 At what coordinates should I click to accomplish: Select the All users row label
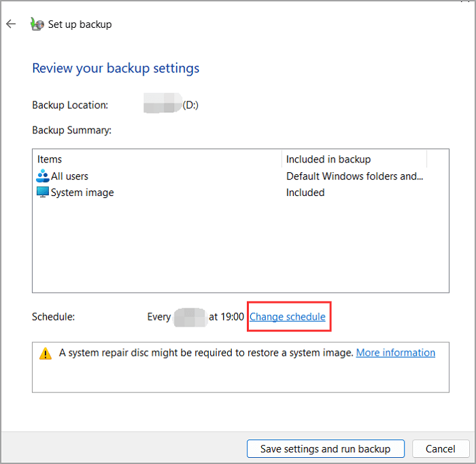click(69, 176)
